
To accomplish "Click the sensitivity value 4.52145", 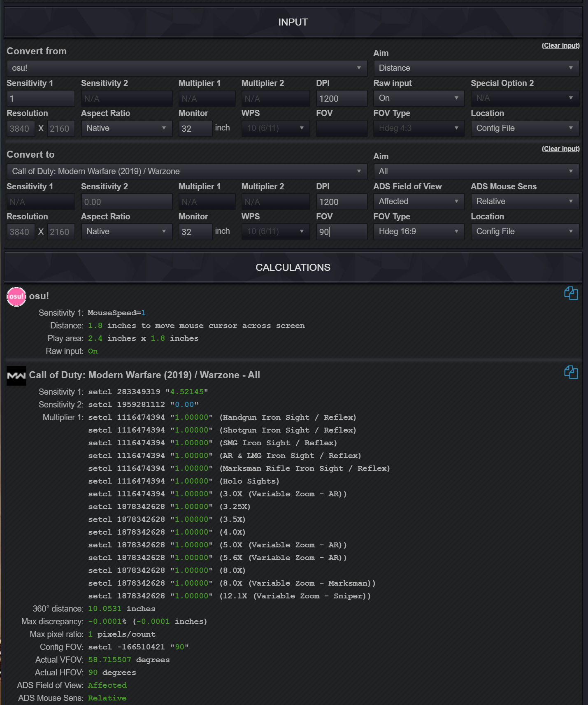I will pyautogui.click(x=187, y=392).
